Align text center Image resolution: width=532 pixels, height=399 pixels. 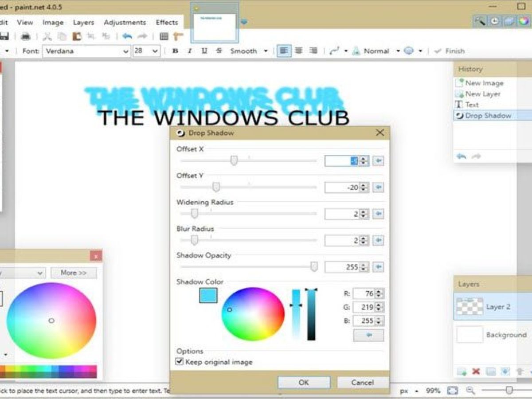pos(298,51)
